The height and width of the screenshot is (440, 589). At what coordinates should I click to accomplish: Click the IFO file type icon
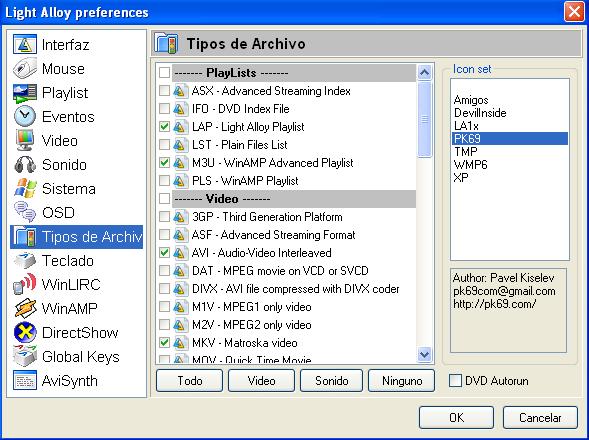181,109
